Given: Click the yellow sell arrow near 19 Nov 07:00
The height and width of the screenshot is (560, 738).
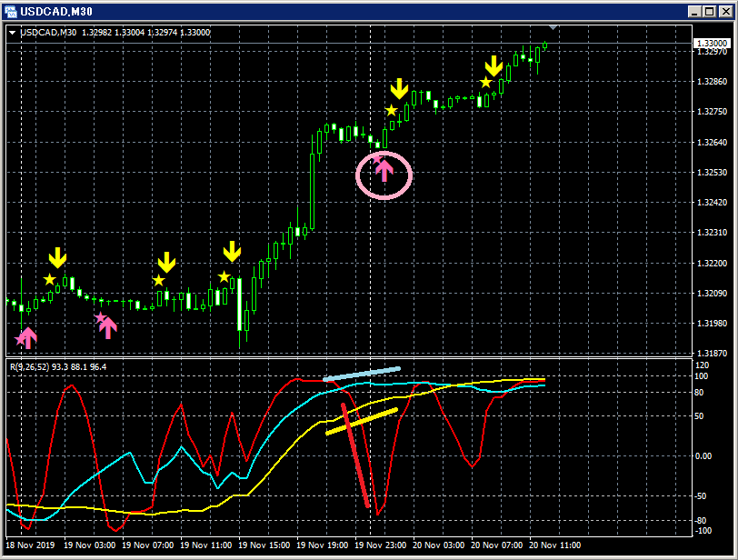Looking at the screenshot, I should (166, 262).
